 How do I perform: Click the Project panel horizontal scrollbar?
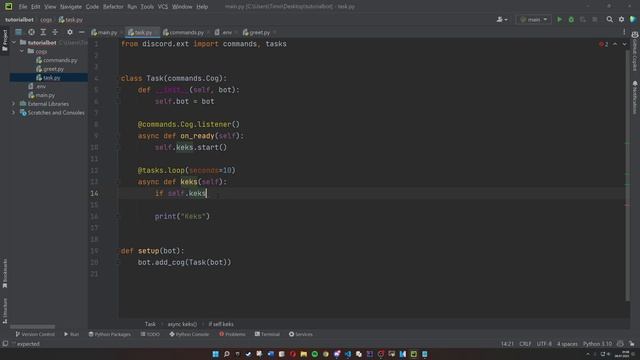click(x=32, y=327)
